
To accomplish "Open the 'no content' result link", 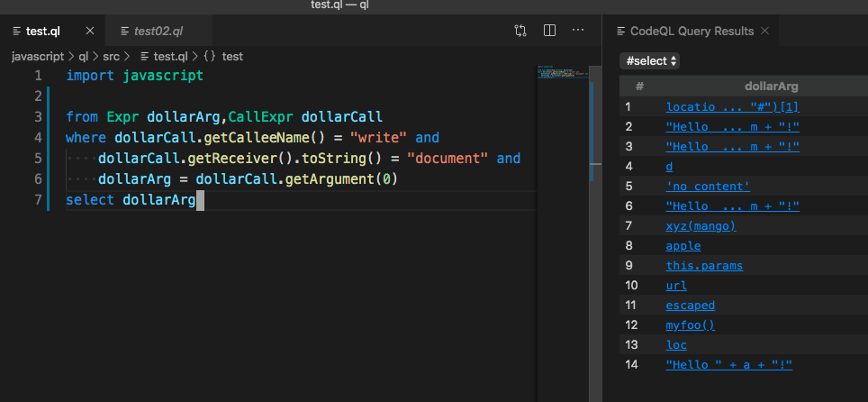I will 708,187.
